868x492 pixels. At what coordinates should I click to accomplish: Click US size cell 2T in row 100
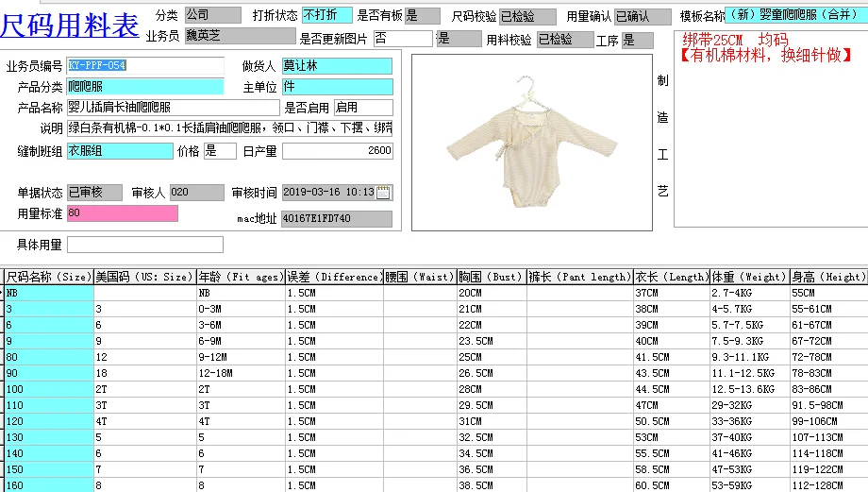coord(145,389)
